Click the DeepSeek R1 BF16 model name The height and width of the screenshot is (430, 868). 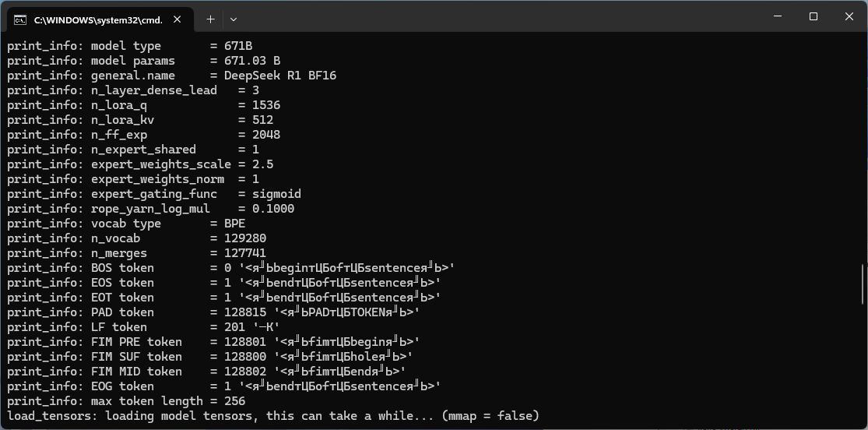click(280, 76)
